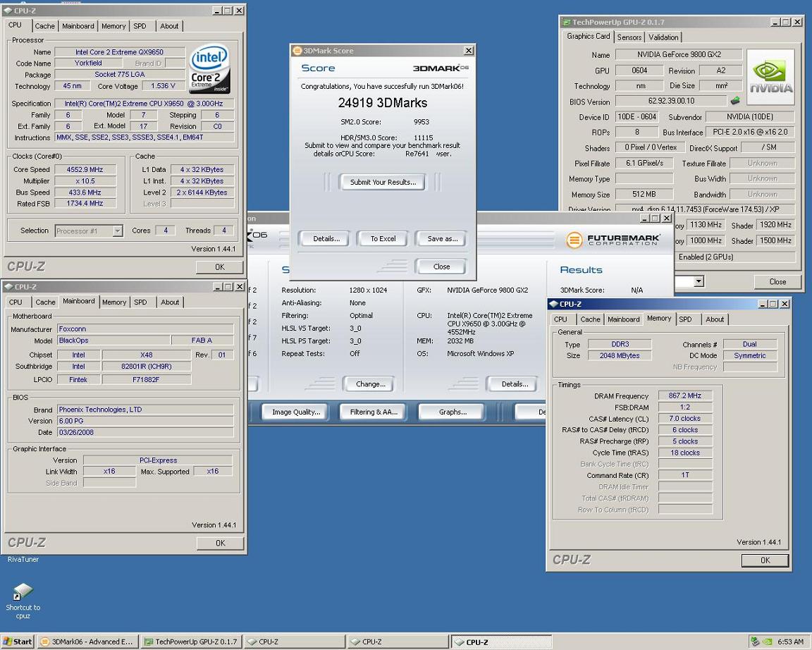Click the Core Speed value 4552.9 MHz
The width and height of the screenshot is (812, 650).
point(85,169)
